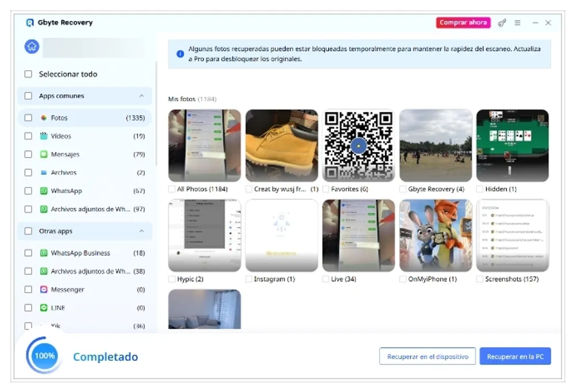Select the Fotos (1335) category

[x=85, y=118]
